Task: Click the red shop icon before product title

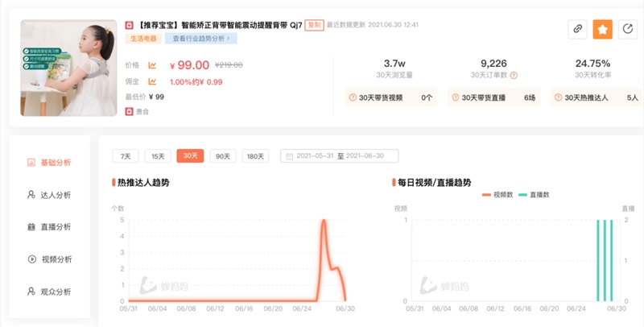Action: [129, 25]
